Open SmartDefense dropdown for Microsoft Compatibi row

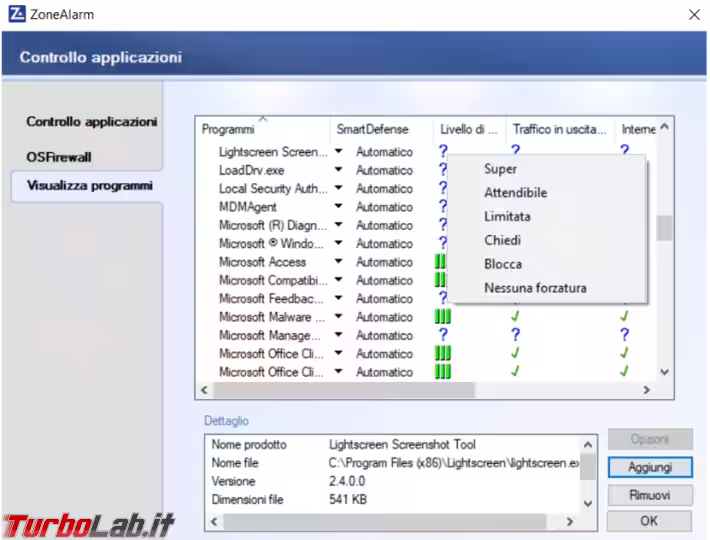coord(338,280)
